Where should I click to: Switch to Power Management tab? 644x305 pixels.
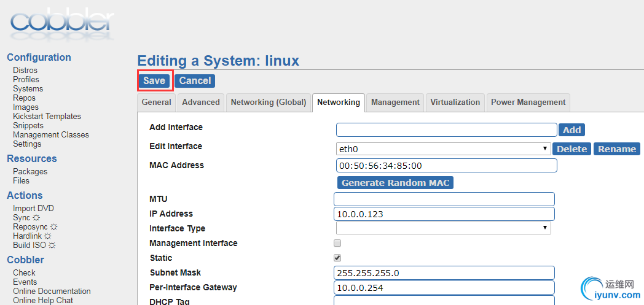click(528, 102)
